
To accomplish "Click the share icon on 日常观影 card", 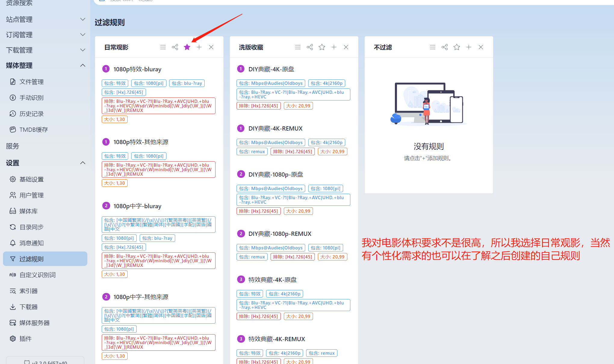I will [x=175, y=47].
